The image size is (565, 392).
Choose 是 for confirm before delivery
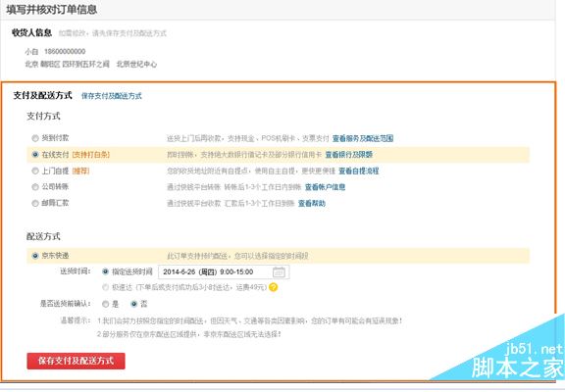coord(105,304)
